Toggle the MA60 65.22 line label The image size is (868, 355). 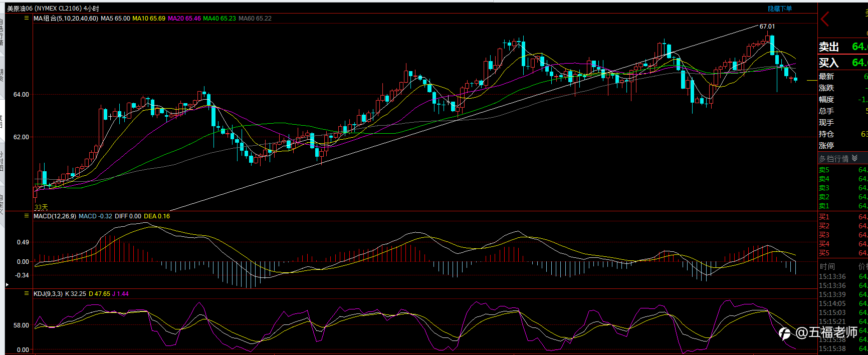(x=255, y=19)
